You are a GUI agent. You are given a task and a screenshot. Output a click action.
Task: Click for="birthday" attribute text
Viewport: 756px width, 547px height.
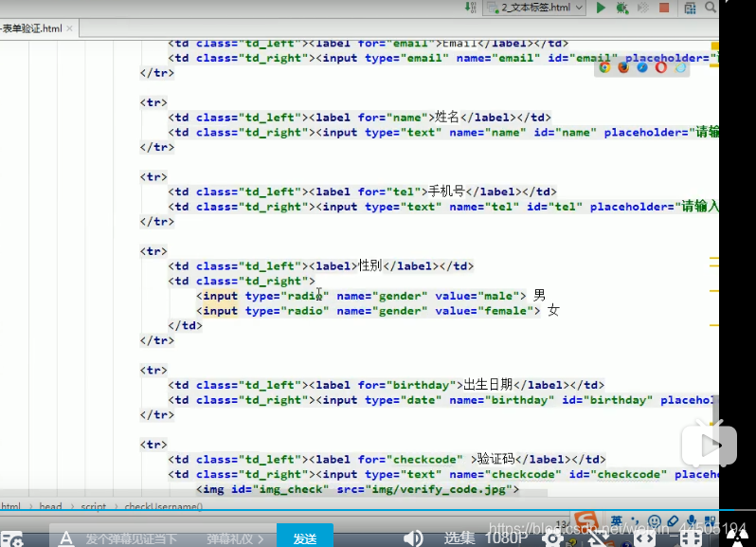(407, 385)
